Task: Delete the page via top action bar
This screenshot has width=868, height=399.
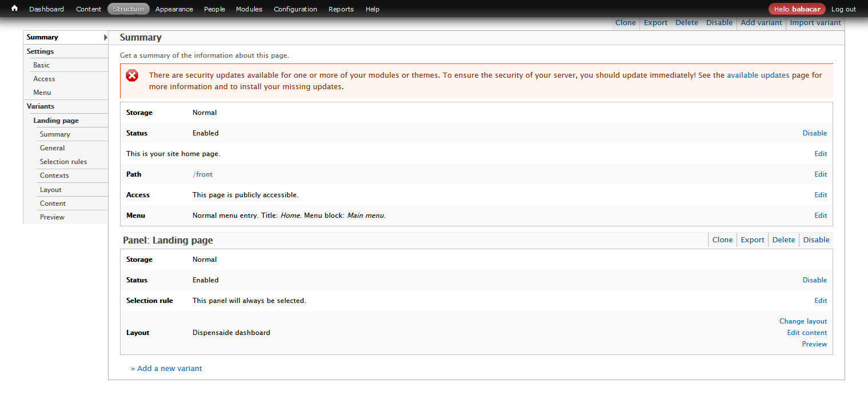Action: tap(687, 23)
